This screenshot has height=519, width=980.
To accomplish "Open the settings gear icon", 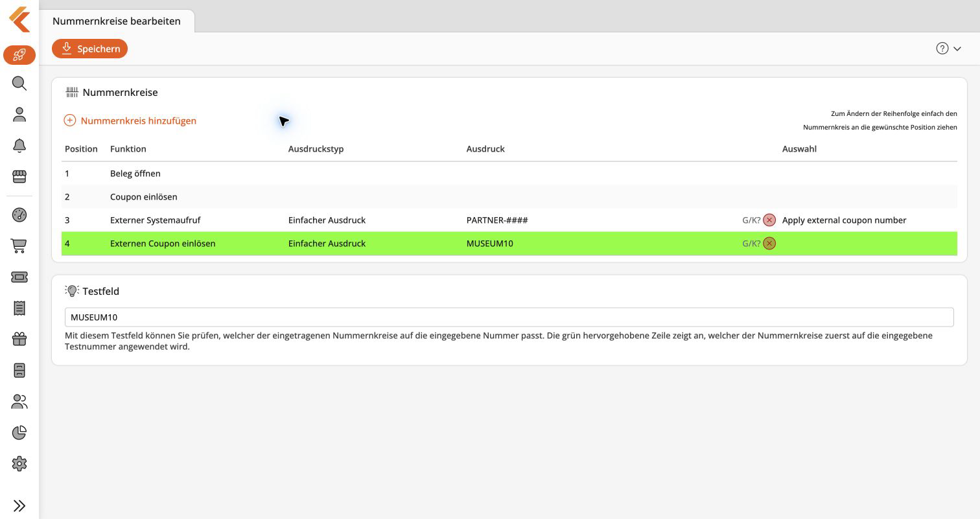I will point(19,464).
